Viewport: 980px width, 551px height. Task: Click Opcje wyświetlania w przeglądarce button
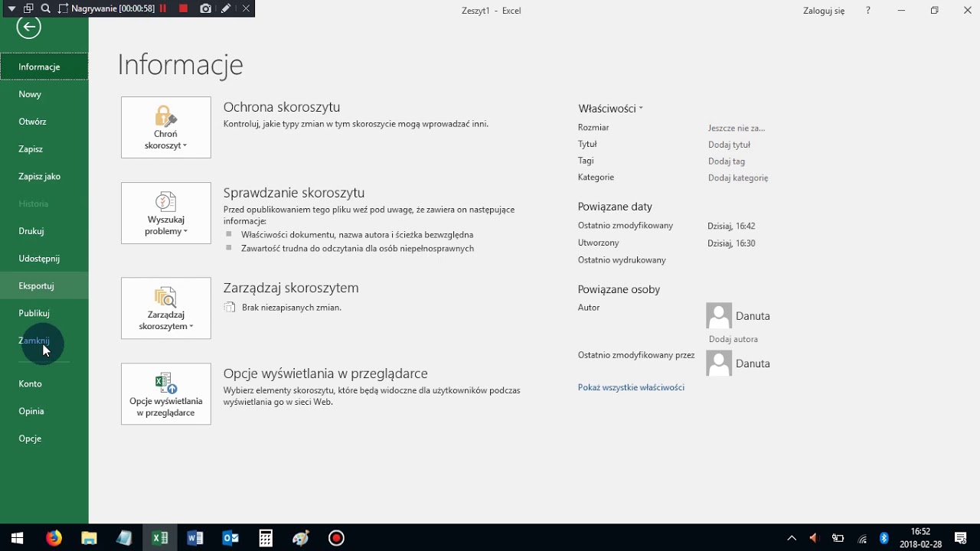(x=166, y=393)
